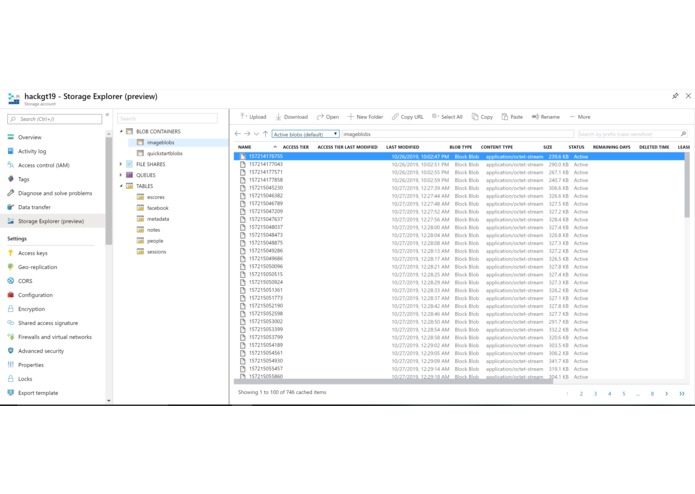This screenshot has height=494, width=695.
Task: Click the Copy toolbar button
Action: tap(482, 117)
